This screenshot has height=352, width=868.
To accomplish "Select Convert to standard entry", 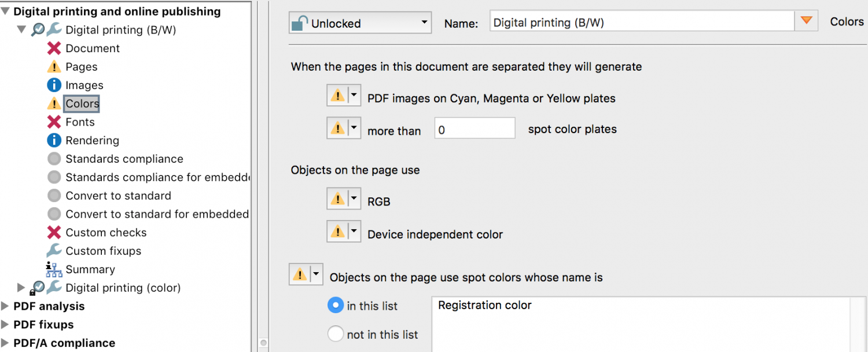I will point(118,196).
